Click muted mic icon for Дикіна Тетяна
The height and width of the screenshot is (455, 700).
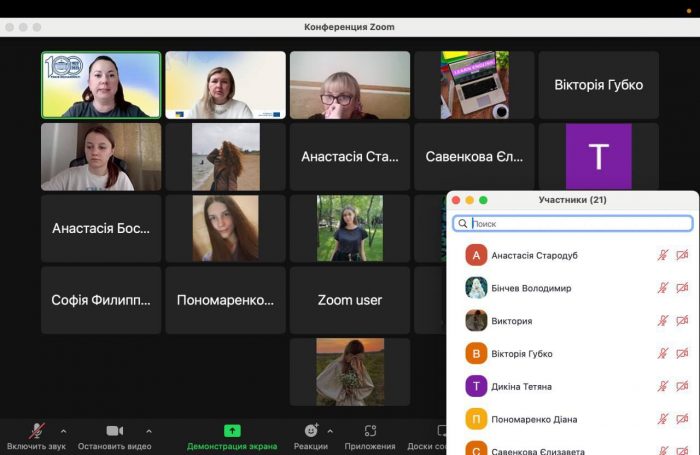tap(662, 386)
